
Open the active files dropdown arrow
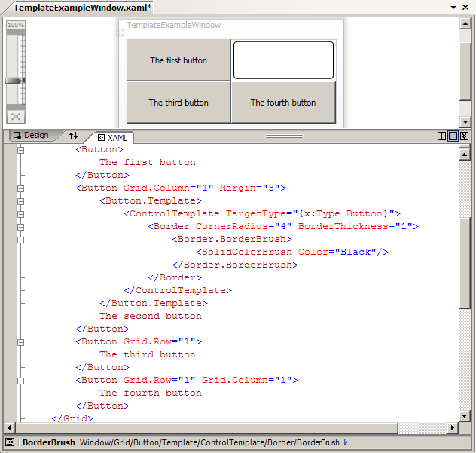tap(453, 7)
